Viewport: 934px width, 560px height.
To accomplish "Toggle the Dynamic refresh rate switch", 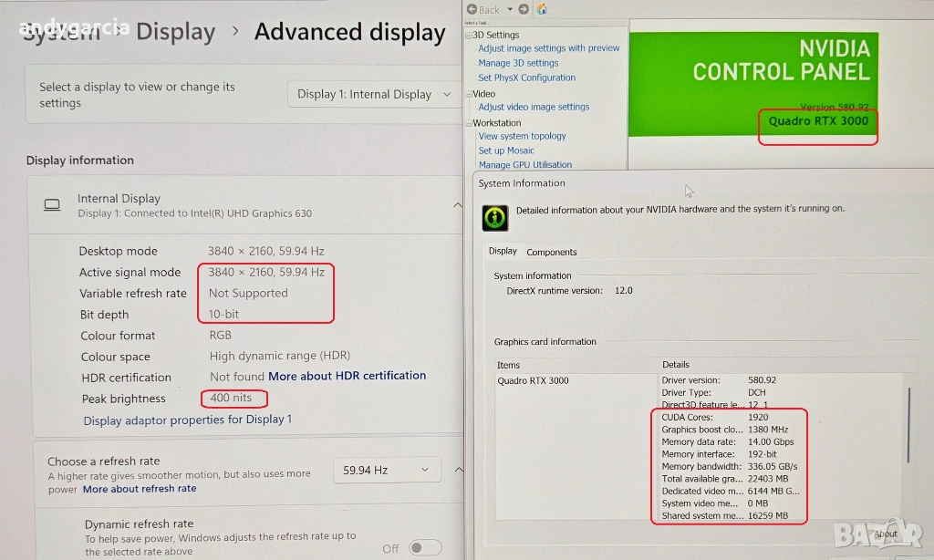I will point(424,547).
